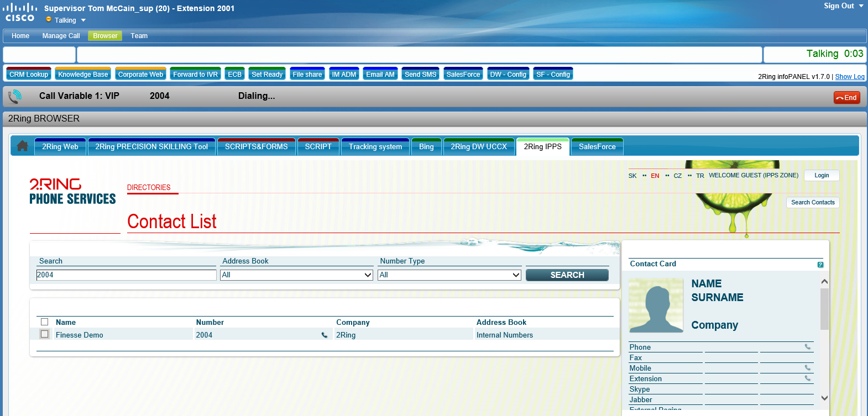Click the DW - Config button
868x416 pixels.
[508, 74]
